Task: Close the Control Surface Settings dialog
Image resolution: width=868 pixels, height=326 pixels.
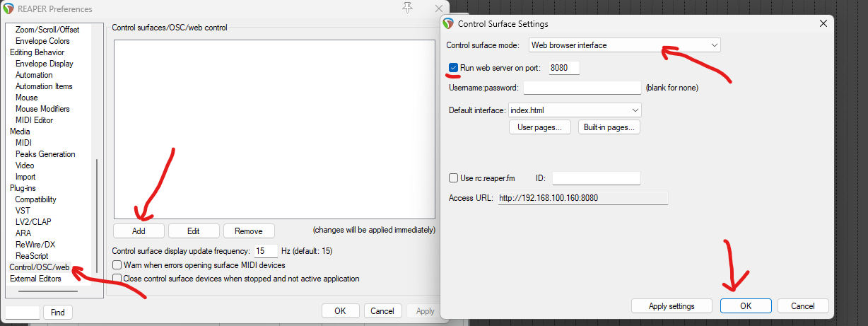Action: click(823, 23)
